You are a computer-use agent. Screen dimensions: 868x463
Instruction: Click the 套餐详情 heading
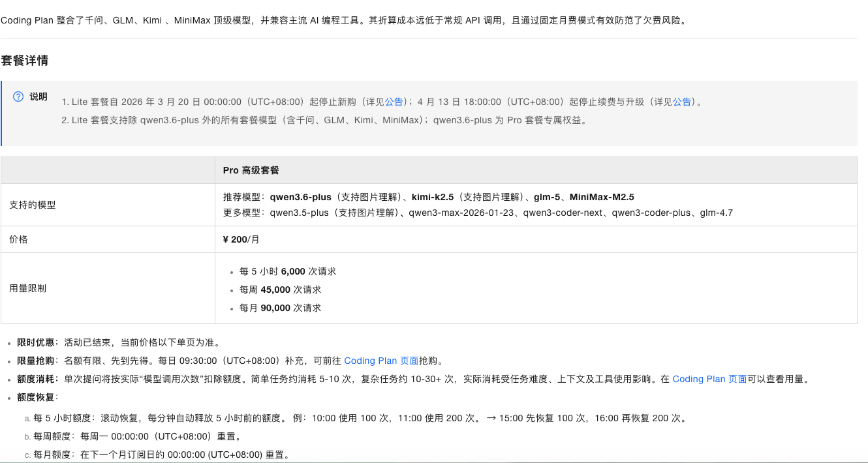25,61
